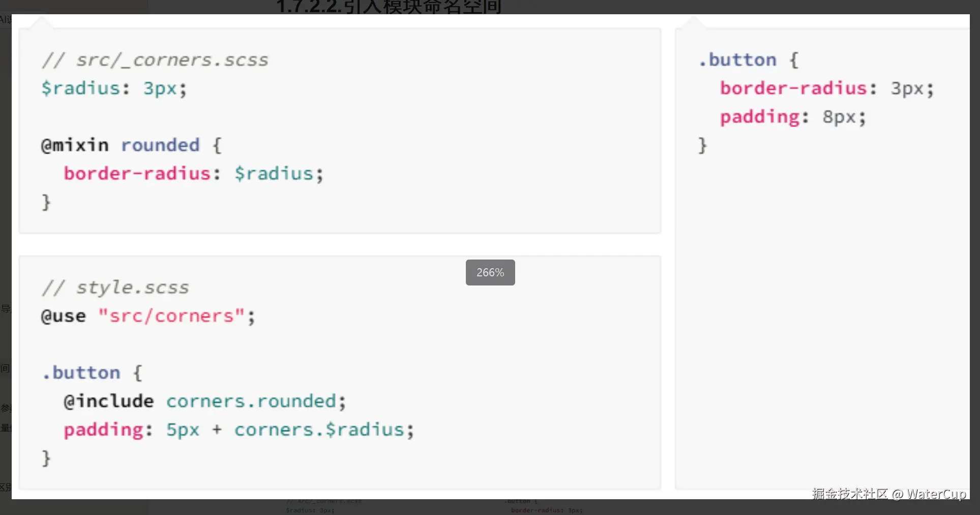Click the "// style.scss" comment line
This screenshot has width=980, height=515.
(115, 288)
